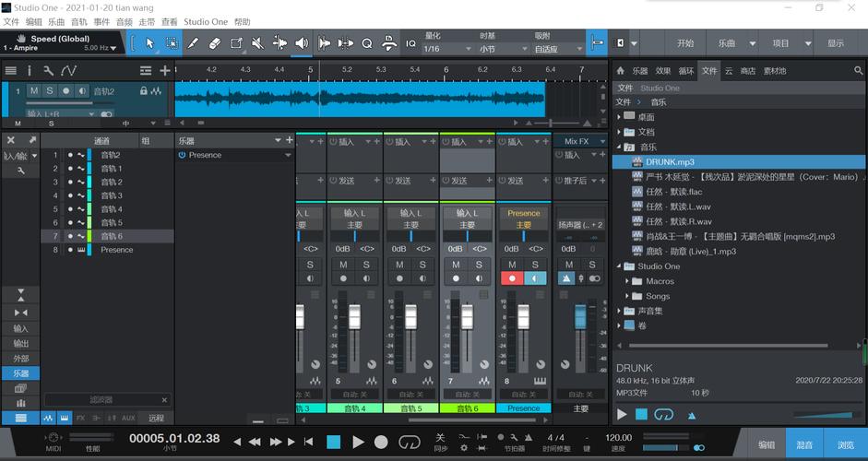Mute track 音轨2 in arrangement
The height and width of the screenshot is (461, 868).
click(34, 90)
